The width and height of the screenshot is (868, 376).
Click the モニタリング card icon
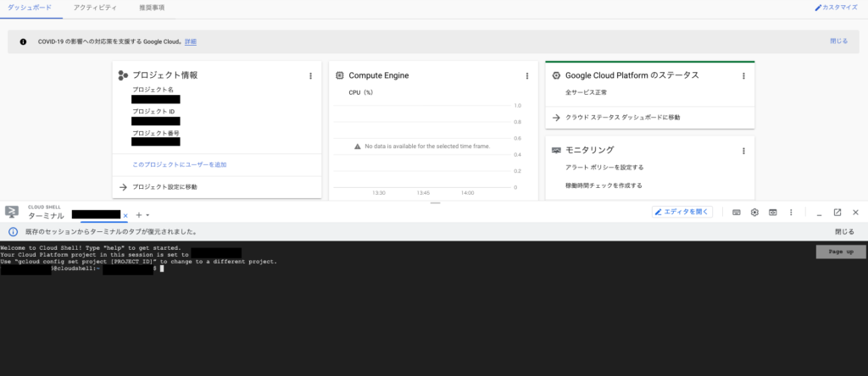point(556,151)
